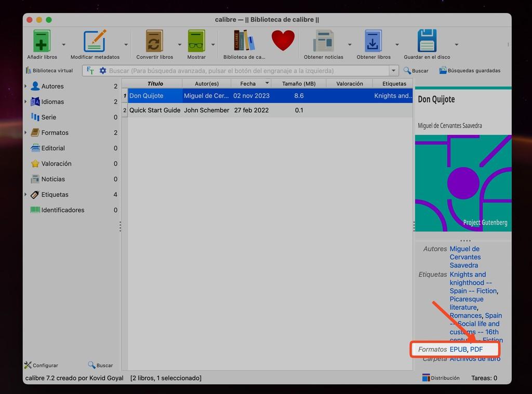Click the Convertir libros icon
532x394 pixels.
(x=154, y=40)
